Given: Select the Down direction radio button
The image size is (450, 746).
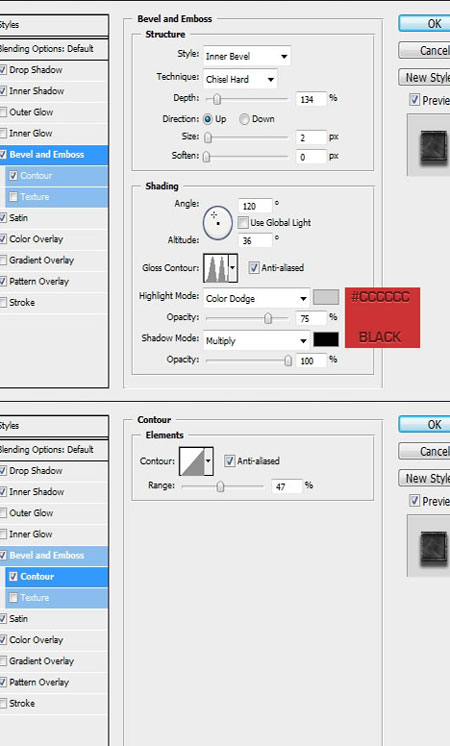Looking at the screenshot, I should pos(244,119).
